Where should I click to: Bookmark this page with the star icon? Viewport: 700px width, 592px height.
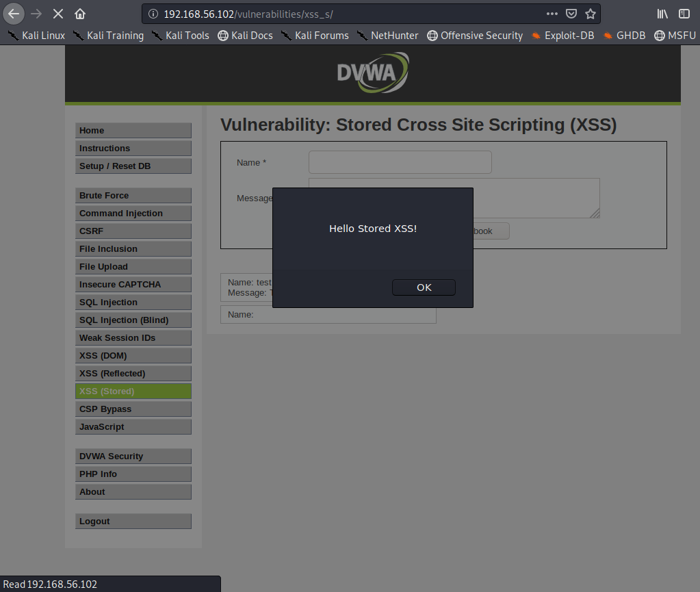coord(591,14)
